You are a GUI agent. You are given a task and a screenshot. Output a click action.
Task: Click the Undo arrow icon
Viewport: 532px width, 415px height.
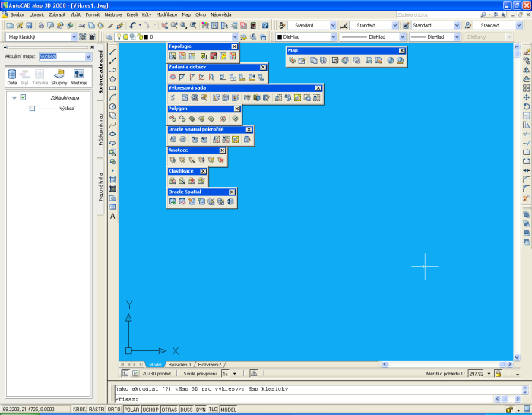click(132, 25)
